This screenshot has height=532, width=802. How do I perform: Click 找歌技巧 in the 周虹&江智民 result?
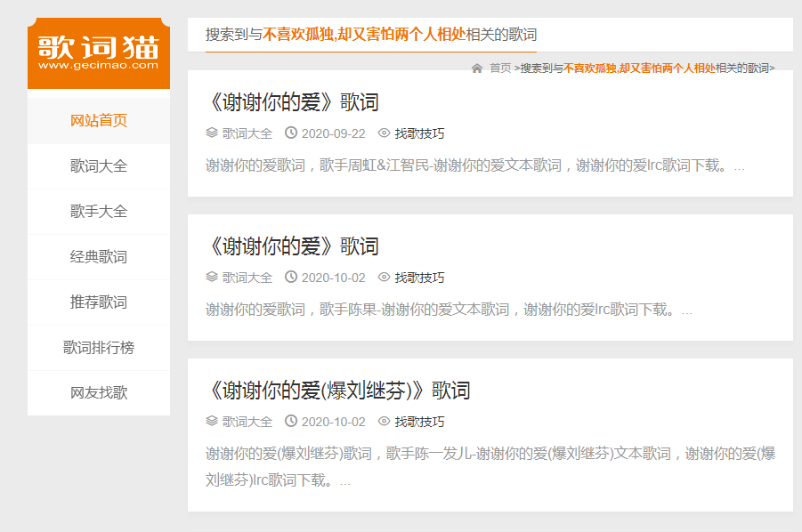419,134
